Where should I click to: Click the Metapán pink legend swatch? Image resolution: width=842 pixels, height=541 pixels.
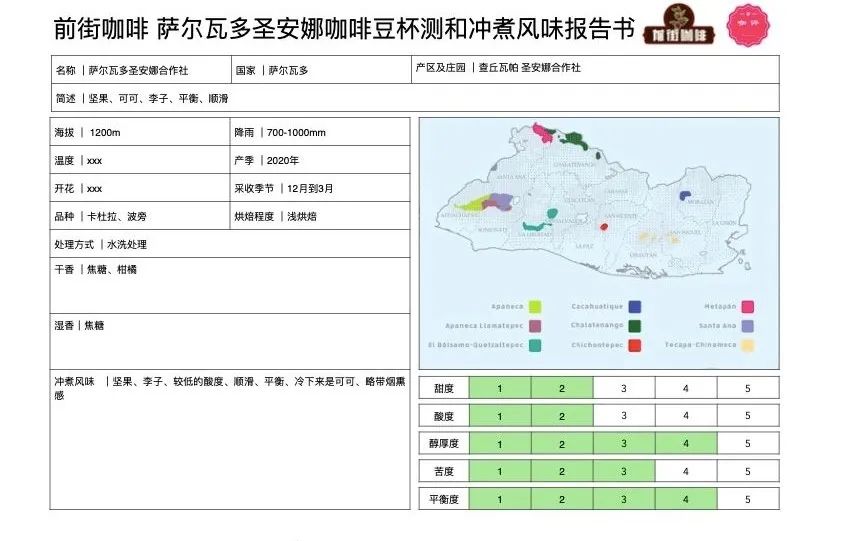pyautogui.click(x=747, y=307)
